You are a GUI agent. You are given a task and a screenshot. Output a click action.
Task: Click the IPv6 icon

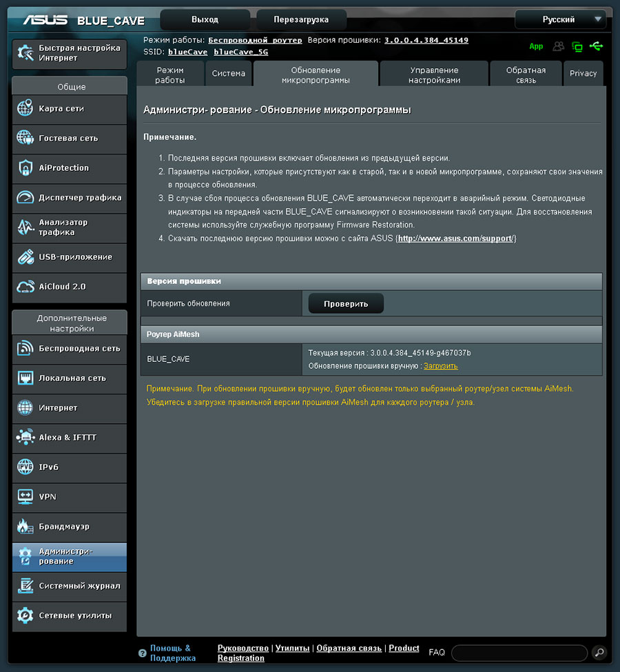(25, 467)
